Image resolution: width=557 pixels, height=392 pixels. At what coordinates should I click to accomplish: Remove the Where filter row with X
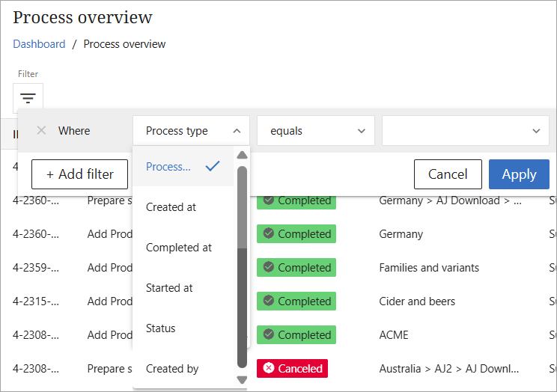(x=41, y=130)
